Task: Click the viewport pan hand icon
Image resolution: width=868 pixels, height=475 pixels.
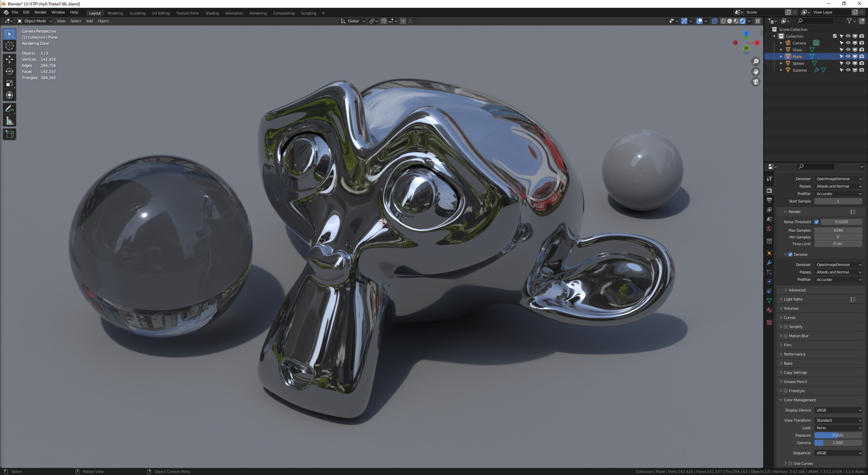Action: pyautogui.click(x=756, y=71)
